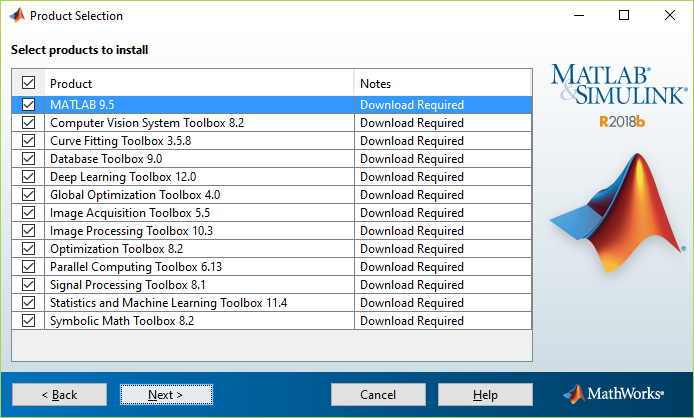Uncheck Parallel Computing Toolbox 6.13 checkbox
Viewport: 694px width, 418px height.
[x=28, y=267]
